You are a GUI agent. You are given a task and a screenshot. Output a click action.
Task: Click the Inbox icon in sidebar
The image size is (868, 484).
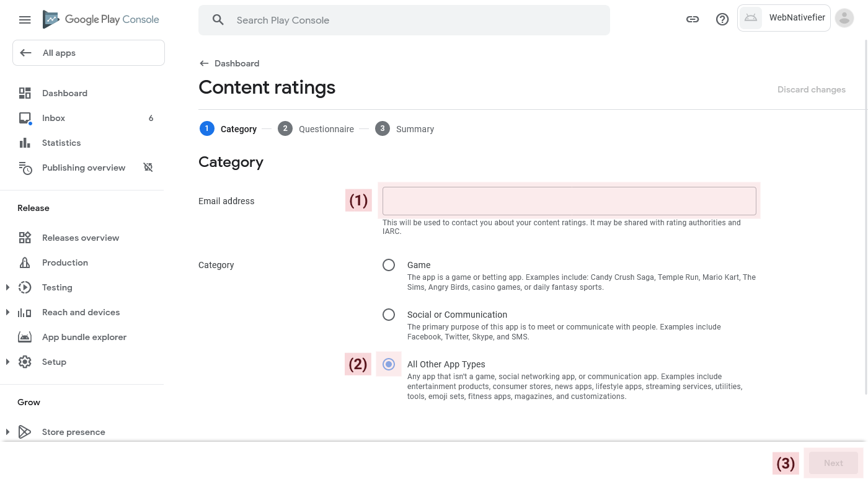pyautogui.click(x=25, y=118)
